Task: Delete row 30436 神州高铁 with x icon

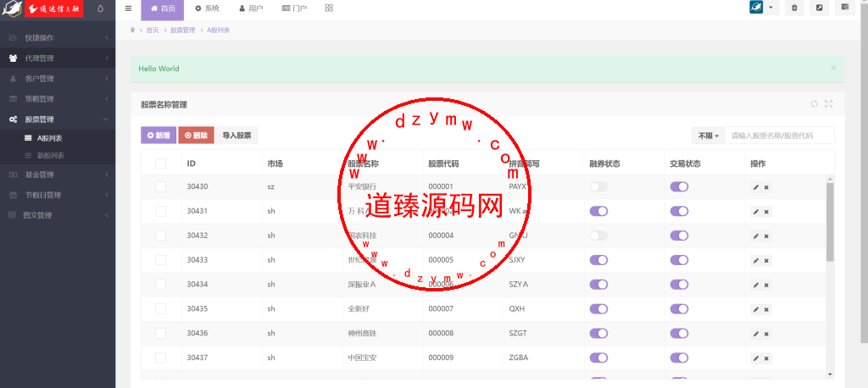Action: click(x=766, y=333)
